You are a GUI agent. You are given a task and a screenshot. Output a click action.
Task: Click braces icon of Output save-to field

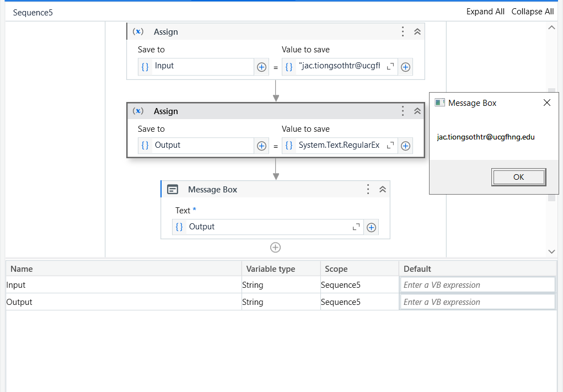click(145, 146)
